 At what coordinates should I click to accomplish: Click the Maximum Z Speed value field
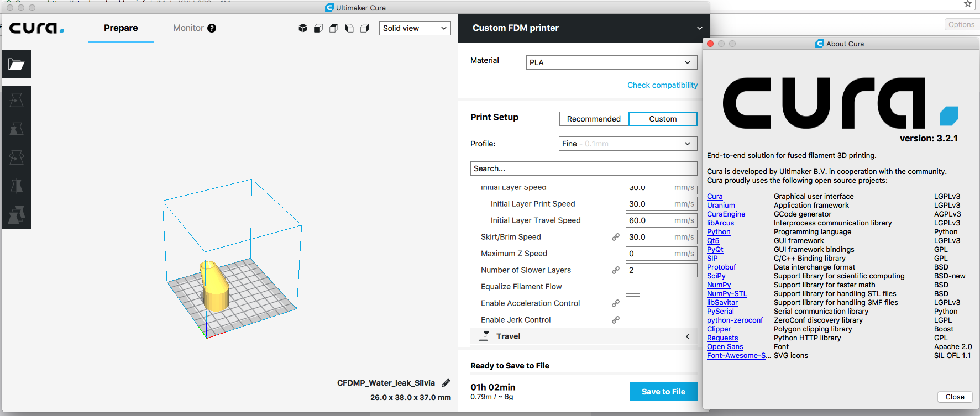coord(661,254)
